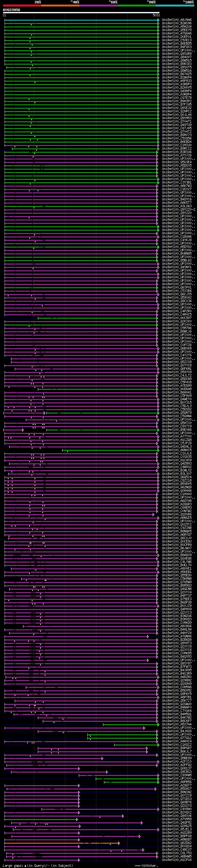The height and width of the screenshot is (868, 197).
Task: Select hit UniRef100_B6EBD5
Action: click(x=177, y=43)
